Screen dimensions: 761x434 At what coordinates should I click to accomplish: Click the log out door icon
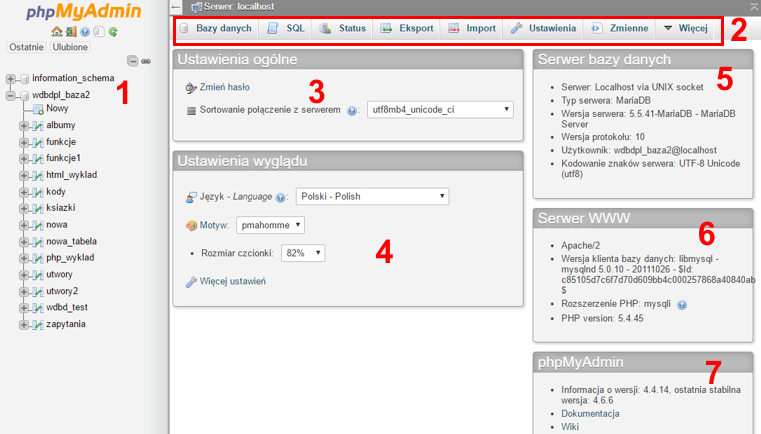[71, 32]
